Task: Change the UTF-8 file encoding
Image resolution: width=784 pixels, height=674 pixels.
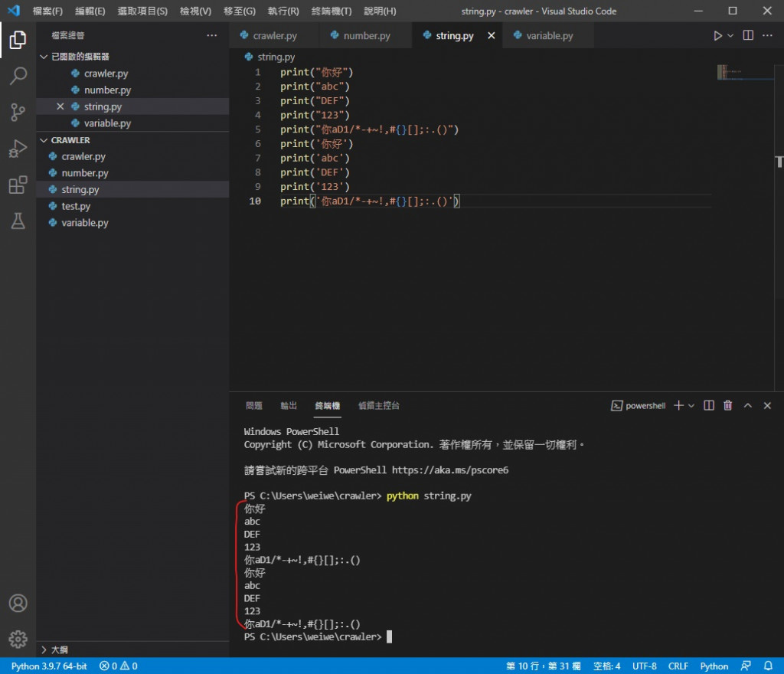Action: [x=644, y=666]
